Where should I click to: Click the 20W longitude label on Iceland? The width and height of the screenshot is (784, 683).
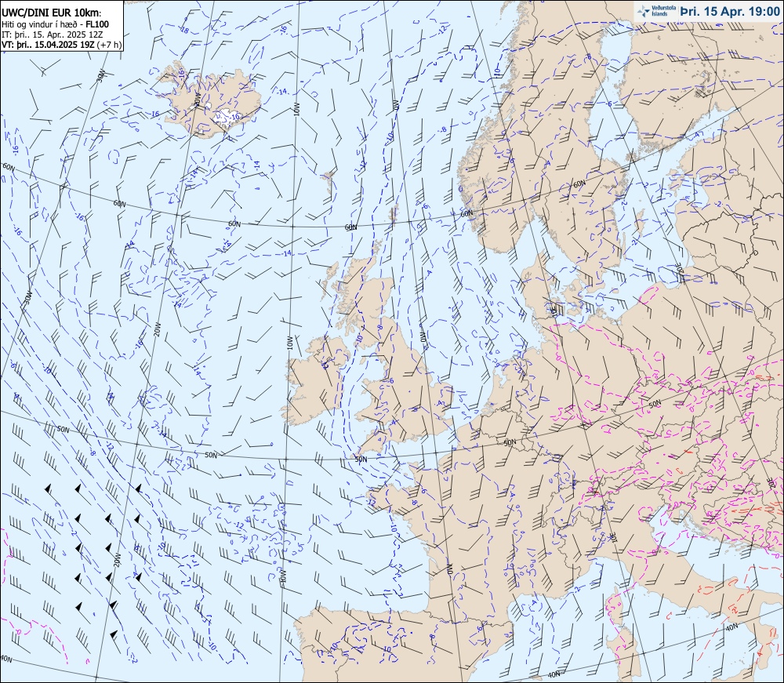(198, 99)
